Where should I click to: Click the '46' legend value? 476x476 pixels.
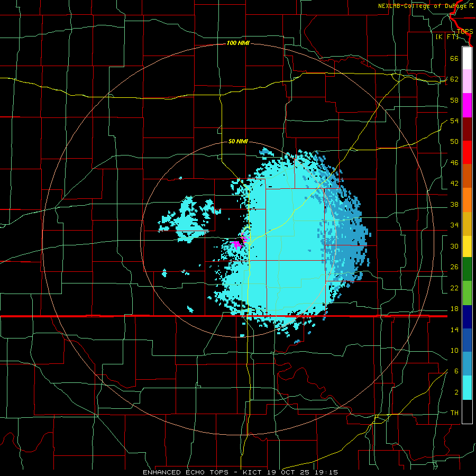(x=454, y=163)
